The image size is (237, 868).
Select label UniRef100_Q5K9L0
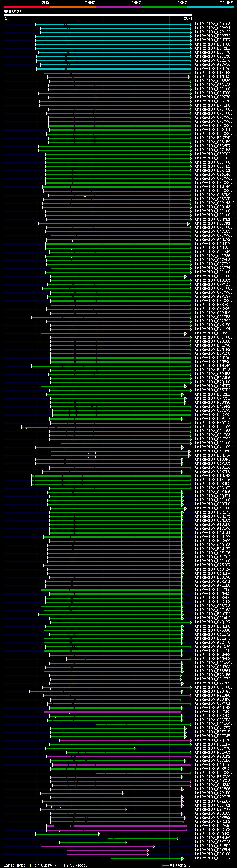(213, 508)
